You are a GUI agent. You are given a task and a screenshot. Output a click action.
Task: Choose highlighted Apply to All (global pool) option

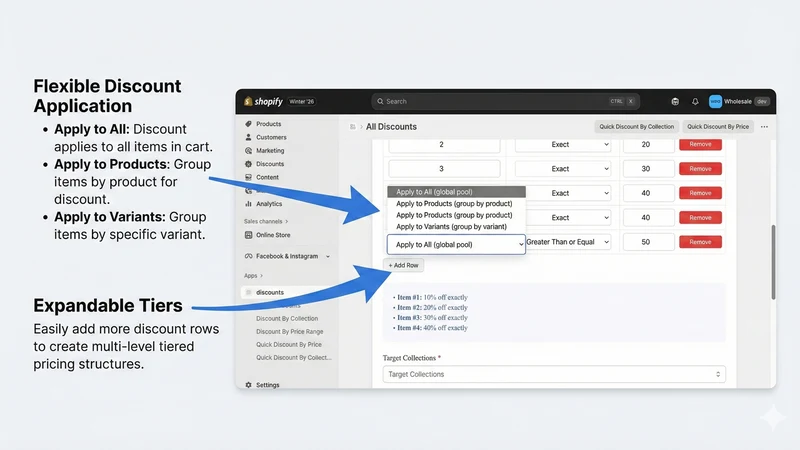click(x=456, y=192)
